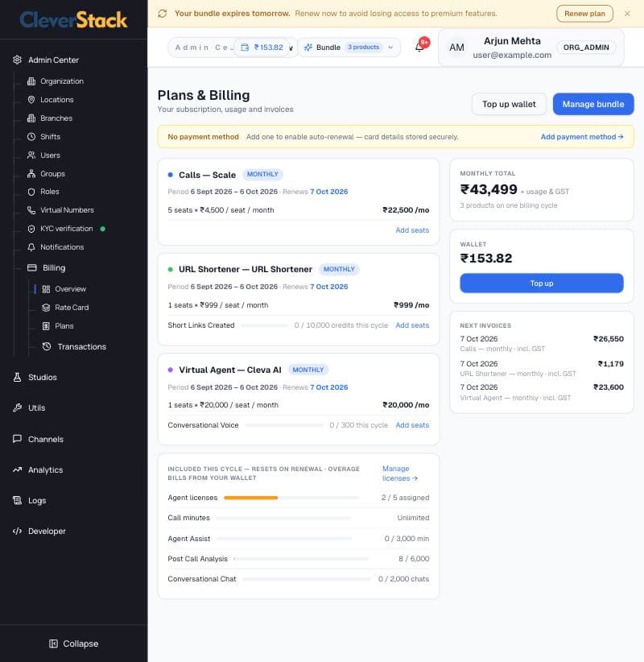
Task: Click the Plans receipt icon
Action: (46, 326)
